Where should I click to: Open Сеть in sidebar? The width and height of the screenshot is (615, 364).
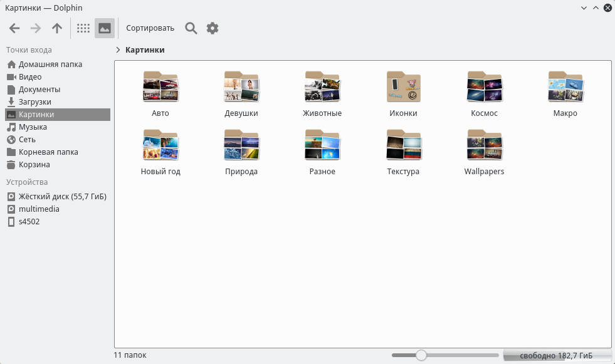point(58,140)
